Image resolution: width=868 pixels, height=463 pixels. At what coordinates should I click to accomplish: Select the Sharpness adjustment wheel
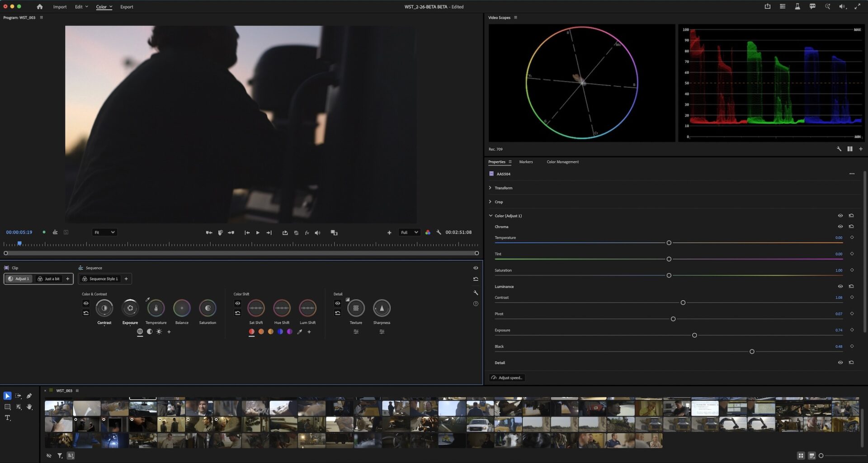point(382,308)
